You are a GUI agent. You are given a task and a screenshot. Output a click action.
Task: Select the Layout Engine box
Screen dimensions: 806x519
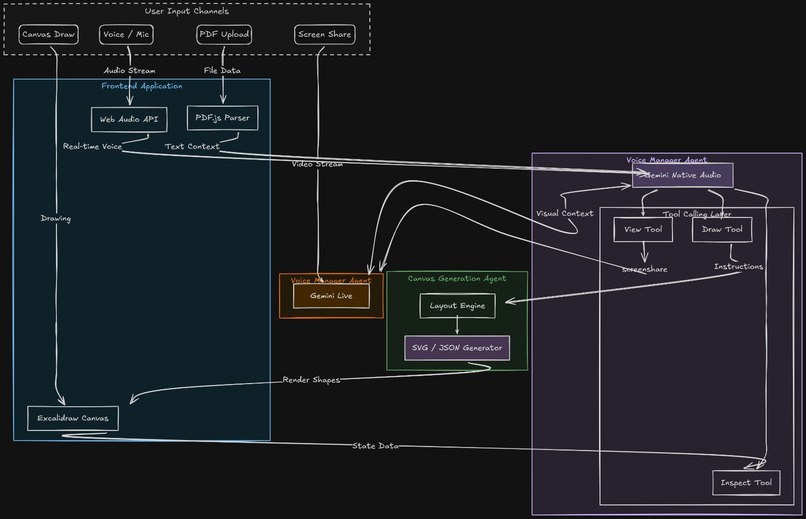(x=457, y=306)
